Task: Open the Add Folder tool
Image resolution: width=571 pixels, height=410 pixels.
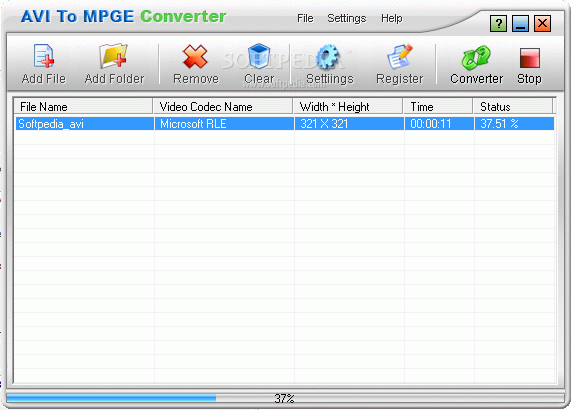Action: tap(114, 64)
